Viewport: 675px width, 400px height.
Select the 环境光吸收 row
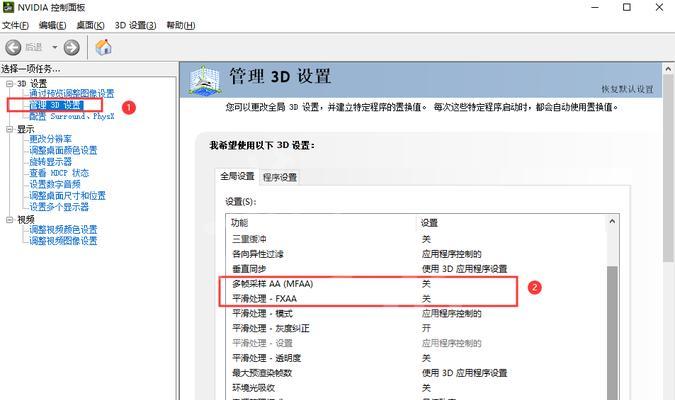[416, 388]
